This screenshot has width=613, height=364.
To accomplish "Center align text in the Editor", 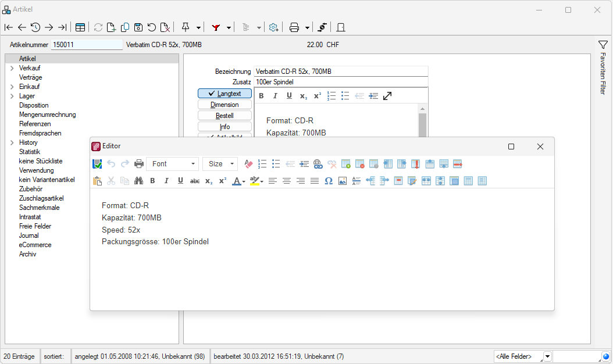I will [x=287, y=181].
